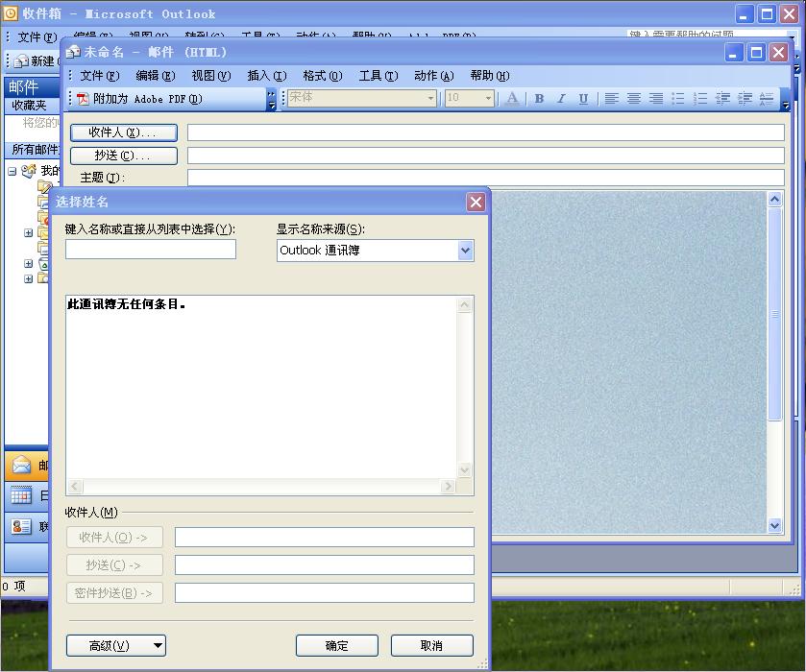This screenshot has width=806, height=672.
Task: Click name list scroll down arrow
Action: pyautogui.click(x=464, y=470)
